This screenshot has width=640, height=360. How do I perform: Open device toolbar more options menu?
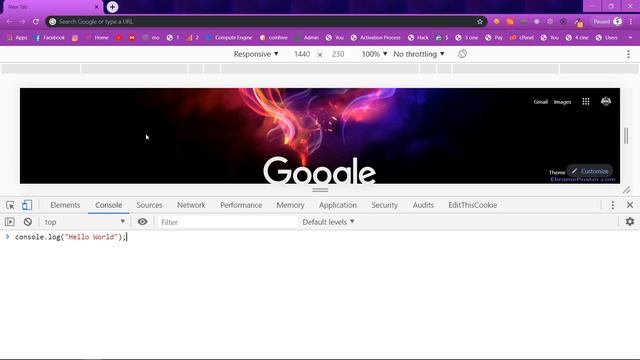click(x=629, y=54)
